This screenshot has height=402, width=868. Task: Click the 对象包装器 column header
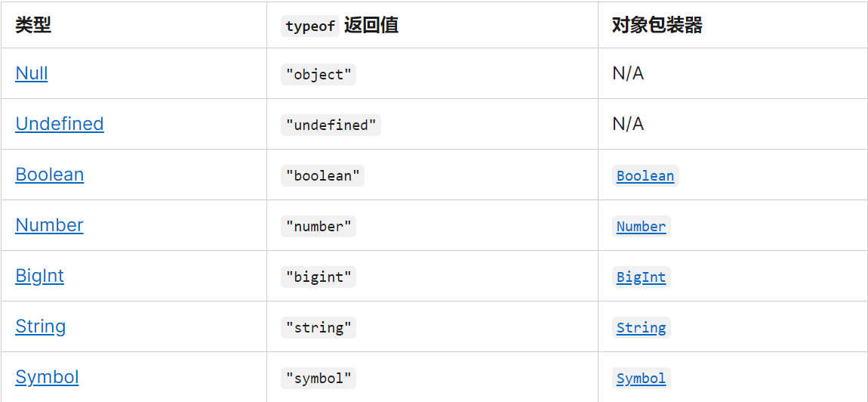(x=657, y=25)
